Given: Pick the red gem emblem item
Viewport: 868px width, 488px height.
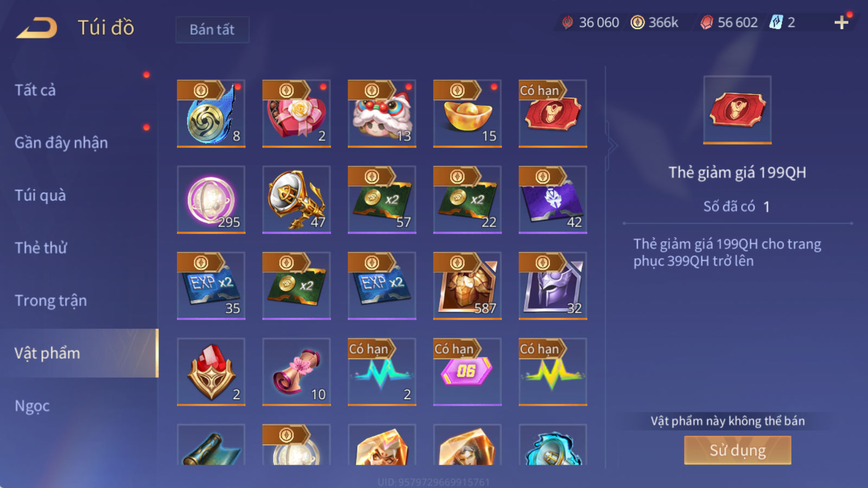Looking at the screenshot, I should coord(211,372).
